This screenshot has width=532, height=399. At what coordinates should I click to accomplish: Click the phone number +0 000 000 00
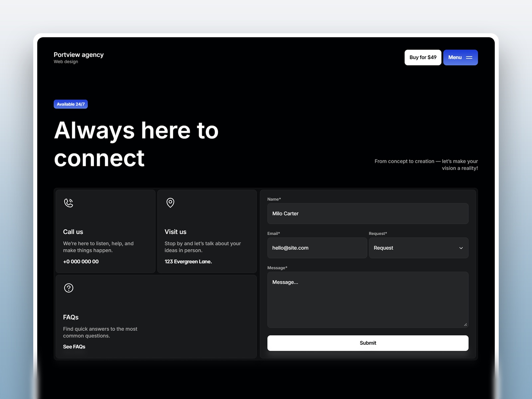[80, 261]
